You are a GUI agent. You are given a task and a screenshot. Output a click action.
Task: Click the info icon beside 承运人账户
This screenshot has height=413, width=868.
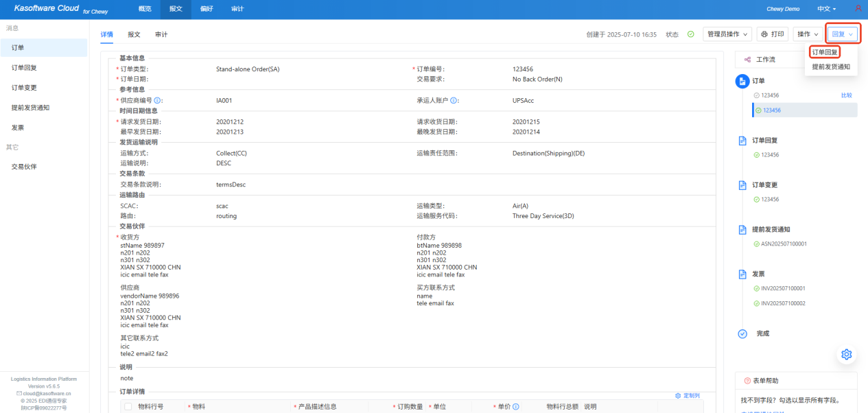(454, 100)
